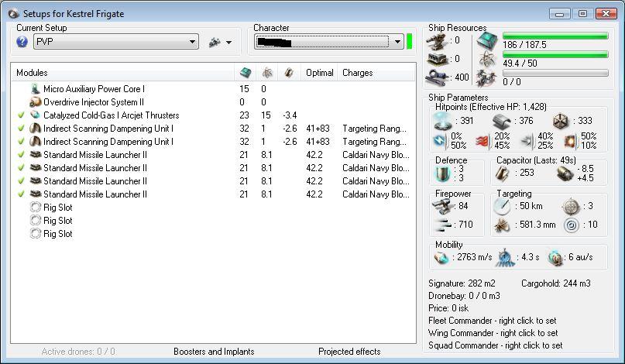The height and width of the screenshot is (364, 625).
Task: Click the launcher hardpoints icon in Ship Resources
Action: [437, 59]
